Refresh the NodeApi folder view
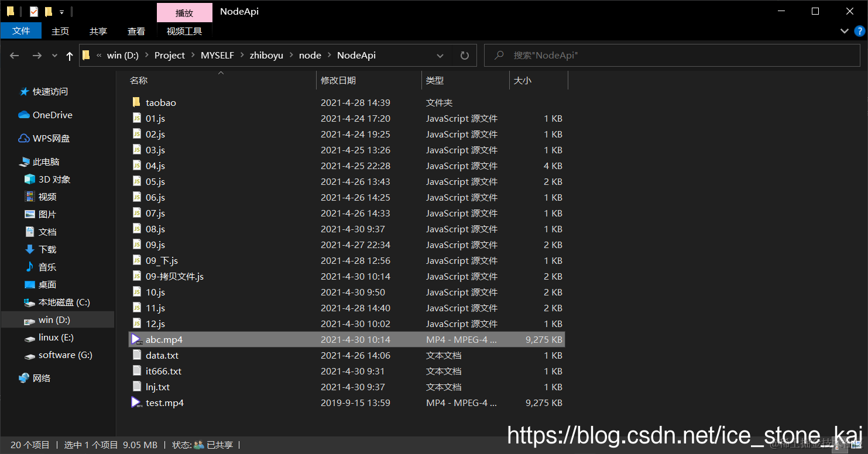The height and width of the screenshot is (454, 868). pyautogui.click(x=465, y=56)
